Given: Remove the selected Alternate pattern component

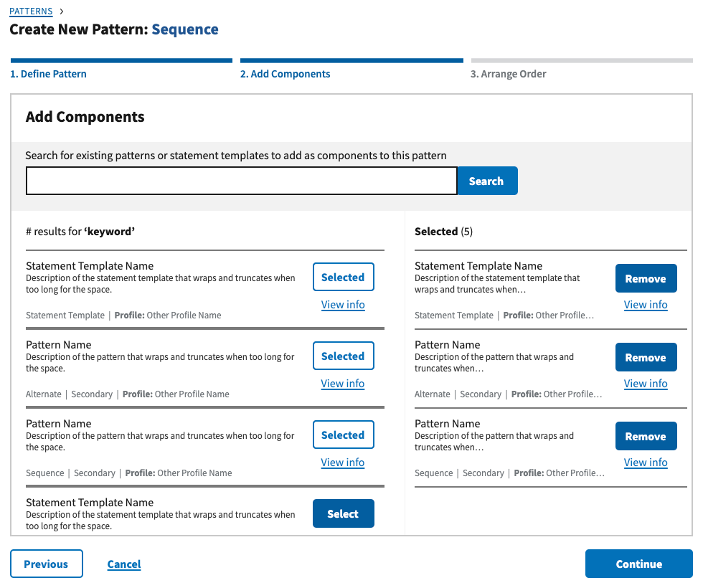Looking at the screenshot, I should 646,358.
